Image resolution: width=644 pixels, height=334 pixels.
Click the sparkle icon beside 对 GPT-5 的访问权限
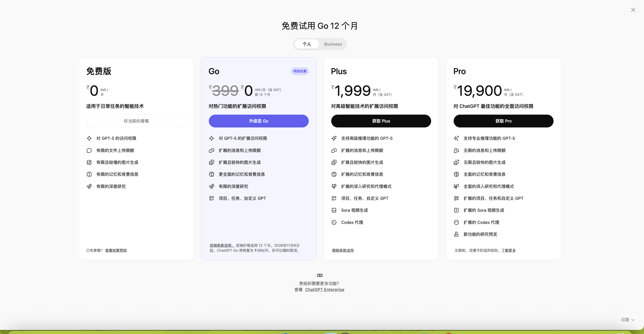click(x=89, y=138)
